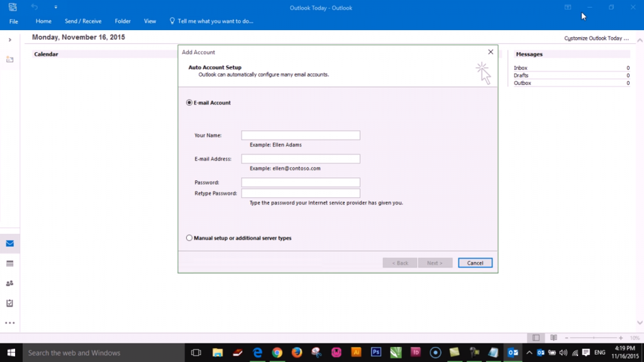Click the Next button in dialog
Viewport: 644px width, 362px height.
tap(435, 263)
